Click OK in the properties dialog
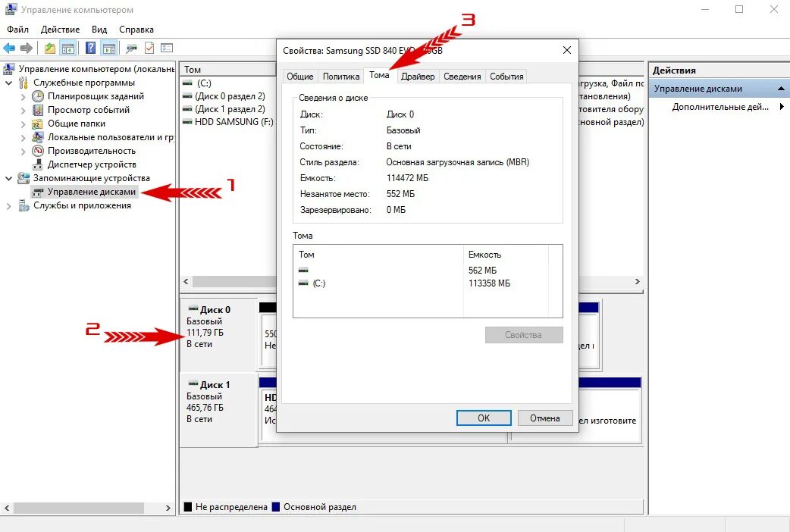 point(484,418)
